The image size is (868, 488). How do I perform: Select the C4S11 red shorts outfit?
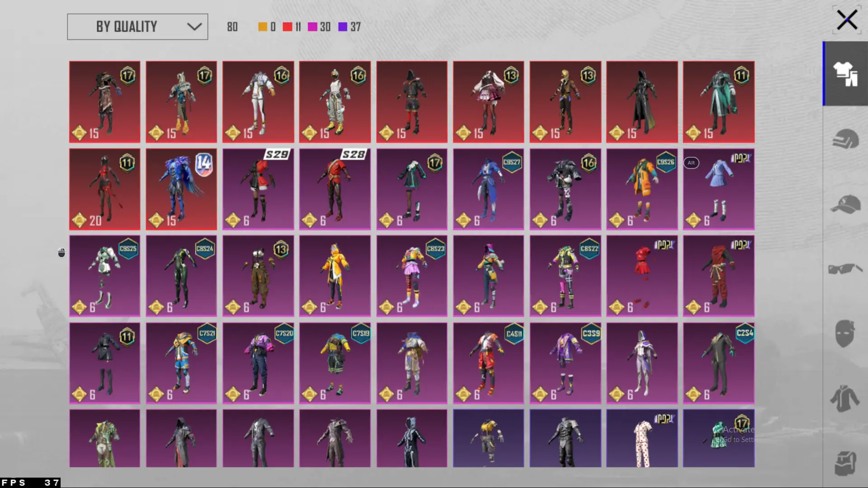pyautogui.click(x=488, y=363)
